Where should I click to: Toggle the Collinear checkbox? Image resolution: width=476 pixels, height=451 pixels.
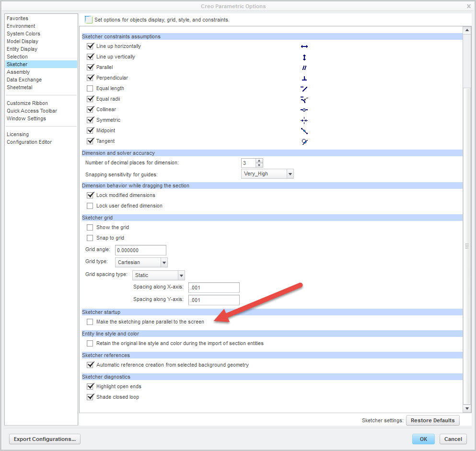click(90, 109)
